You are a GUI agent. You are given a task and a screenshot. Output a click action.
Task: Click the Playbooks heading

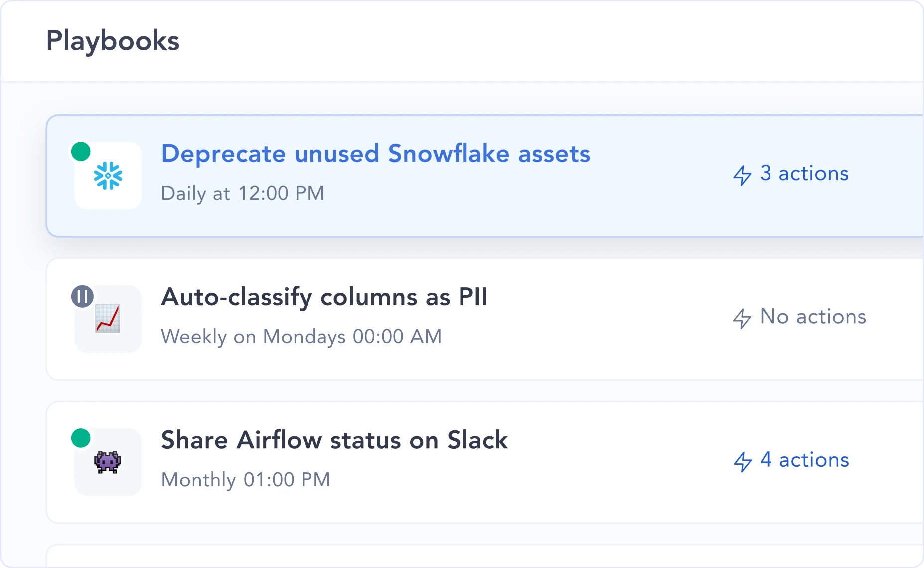tap(113, 41)
